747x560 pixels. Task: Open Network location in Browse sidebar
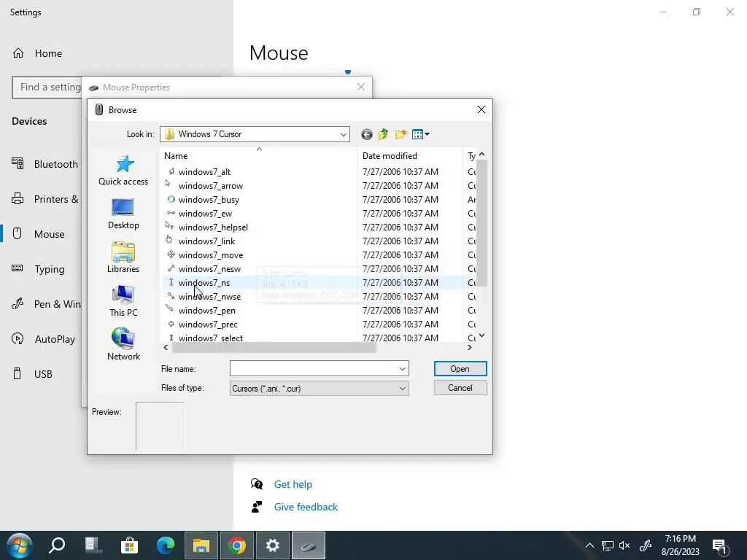(x=123, y=345)
